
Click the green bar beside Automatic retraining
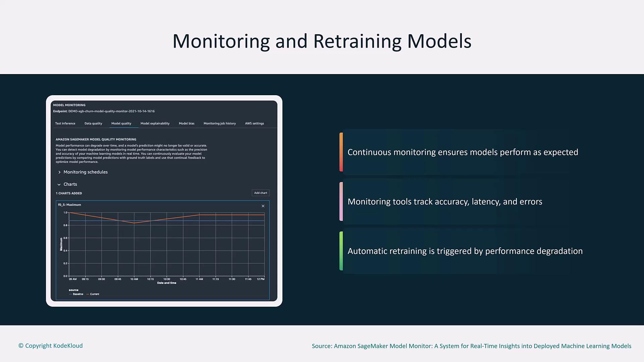[341, 251]
